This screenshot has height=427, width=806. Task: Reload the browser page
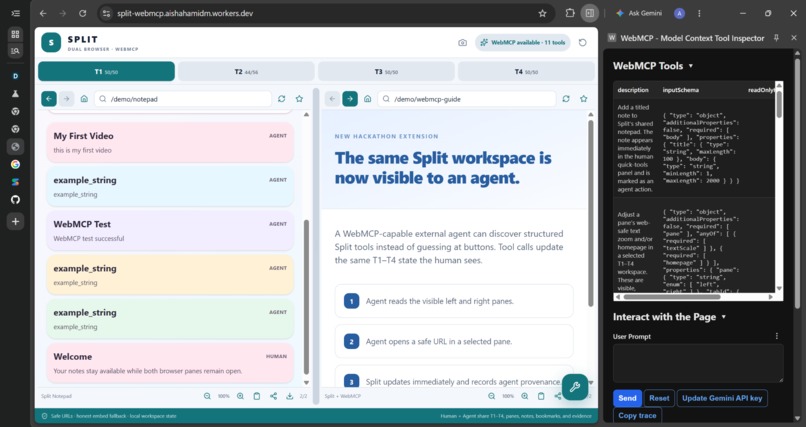(x=83, y=13)
